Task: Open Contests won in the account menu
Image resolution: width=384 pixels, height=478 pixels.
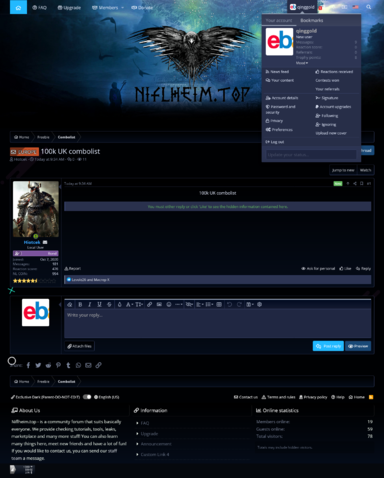Action: pos(327,80)
